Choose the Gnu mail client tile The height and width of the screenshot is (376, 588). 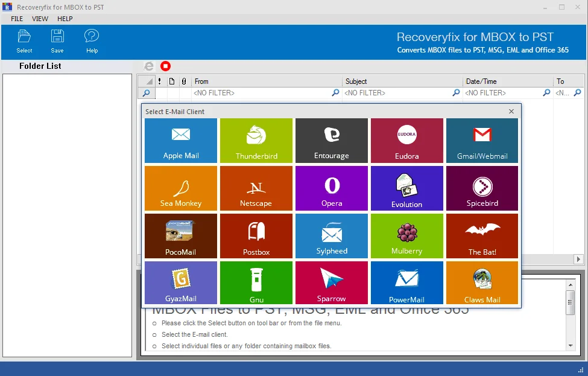point(256,283)
